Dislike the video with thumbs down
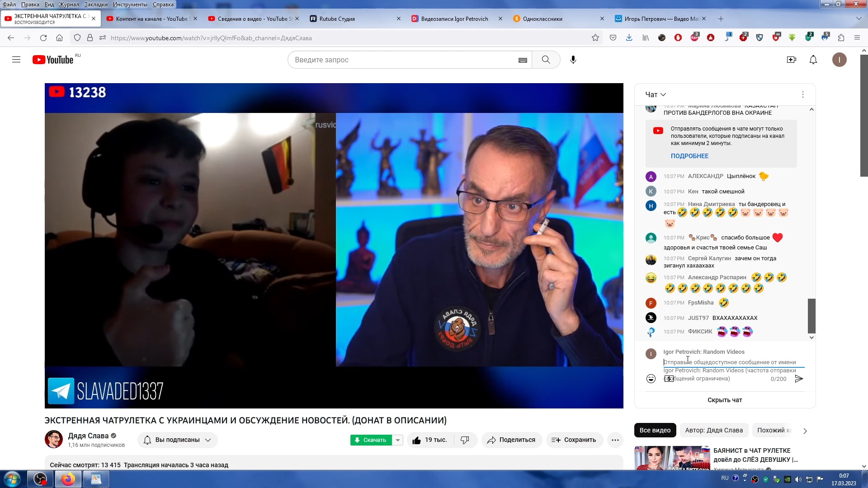This screenshot has width=868, height=488. tap(465, 440)
